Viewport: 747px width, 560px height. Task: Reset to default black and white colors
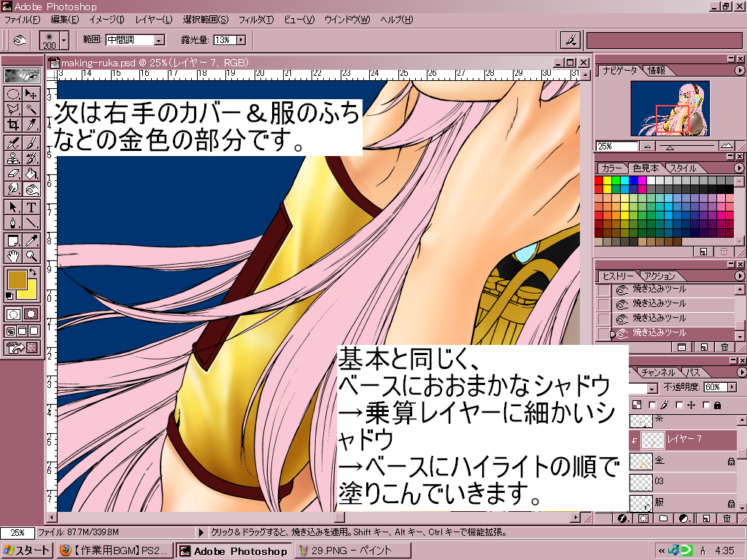[9, 296]
